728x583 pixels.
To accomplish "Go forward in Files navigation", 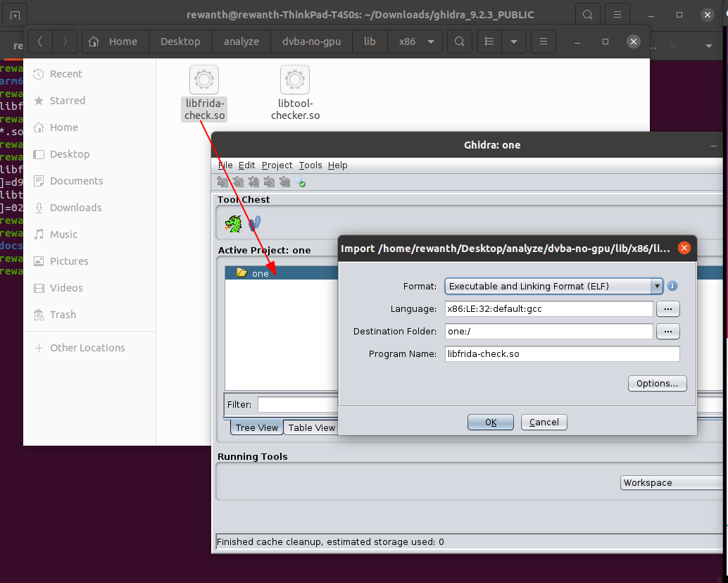I will 65,42.
